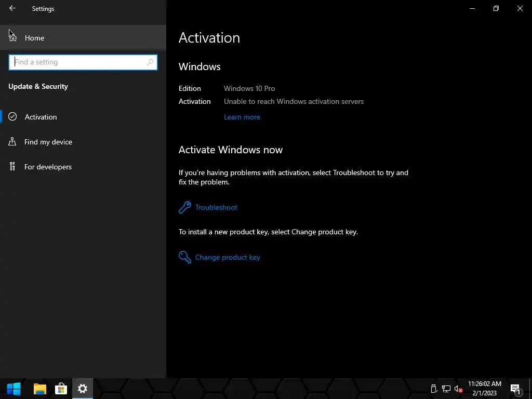Click the Settings gear taskbar icon
This screenshot has width=532, height=399.
83,389
